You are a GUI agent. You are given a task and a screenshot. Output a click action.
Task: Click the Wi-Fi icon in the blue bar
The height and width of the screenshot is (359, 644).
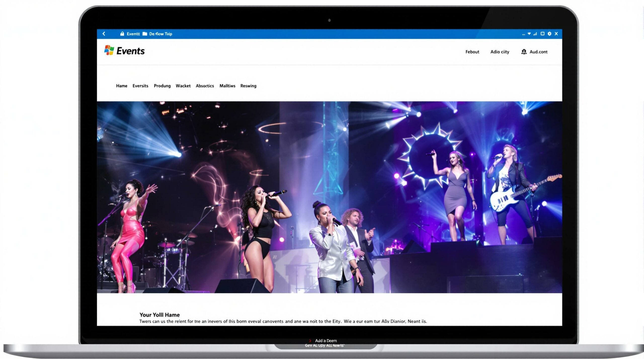(x=529, y=34)
